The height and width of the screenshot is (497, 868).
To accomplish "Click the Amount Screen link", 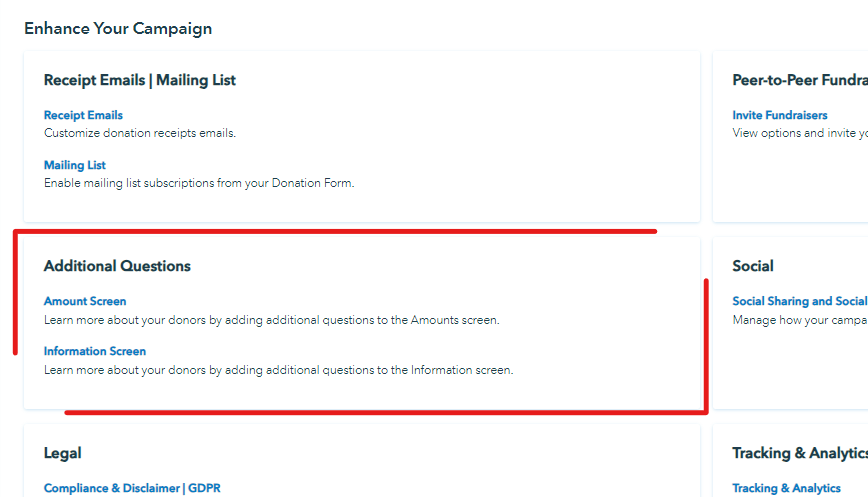I will pyautogui.click(x=85, y=301).
